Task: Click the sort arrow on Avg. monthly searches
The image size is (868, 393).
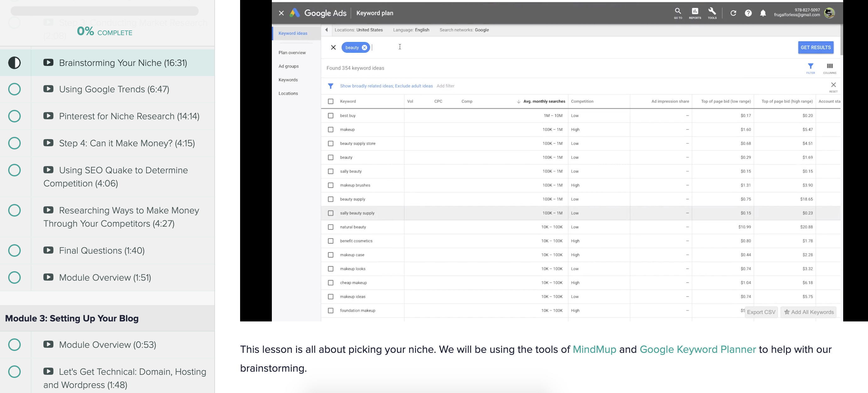Action: click(x=518, y=102)
